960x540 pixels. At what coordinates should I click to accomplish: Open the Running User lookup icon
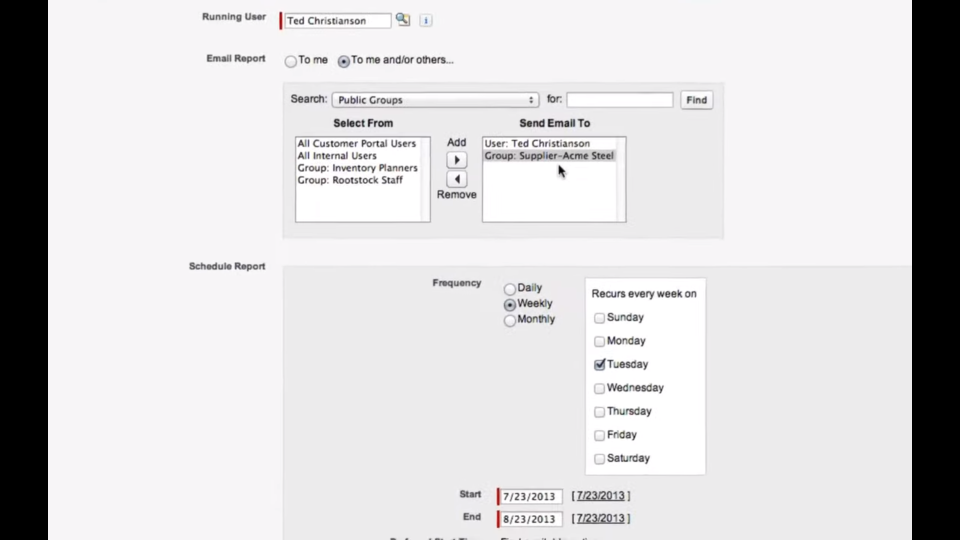[x=402, y=20]
